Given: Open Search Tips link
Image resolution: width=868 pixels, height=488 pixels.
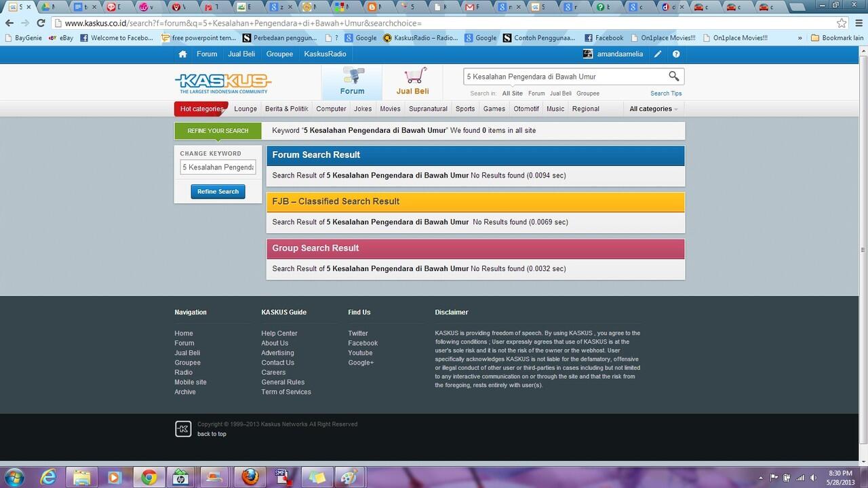Looking at the screenshot, I should click(x=666, y=94).
